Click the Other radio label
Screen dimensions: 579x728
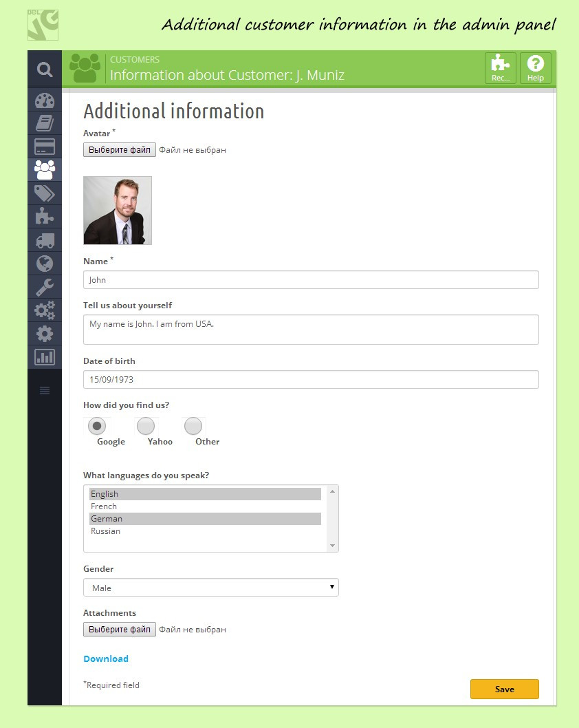[x=208, y=442]
